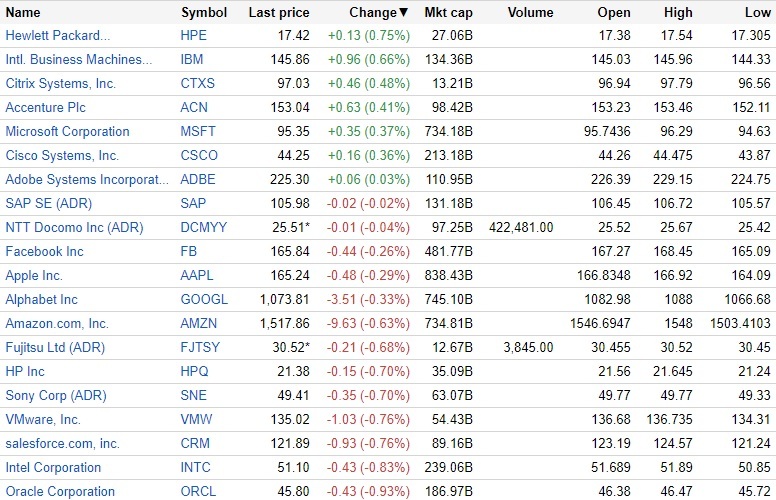Open the Facebook Inc link
Screen dimensions: 776x500
pyautogui.click(x=45, y=252)
